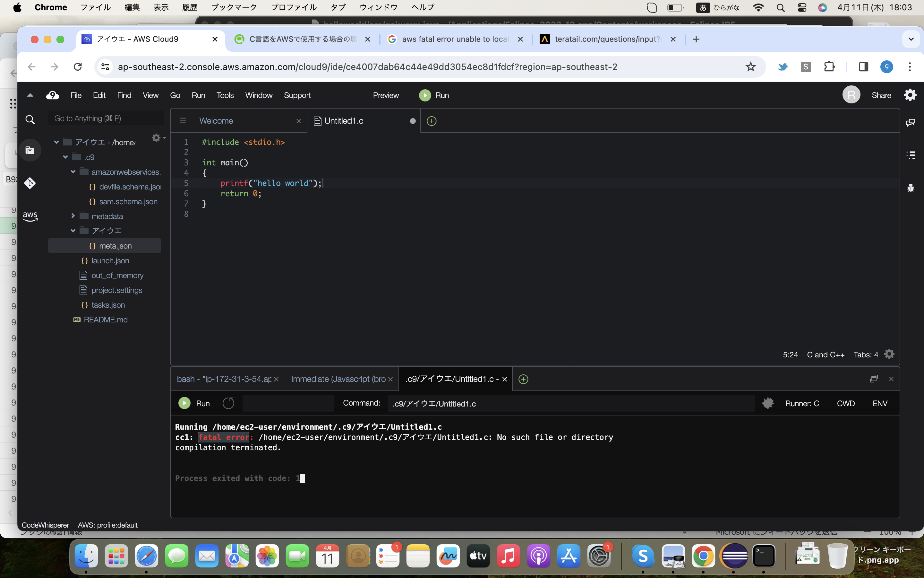Collapse the amazonwebservices folder

click(73, 172)
